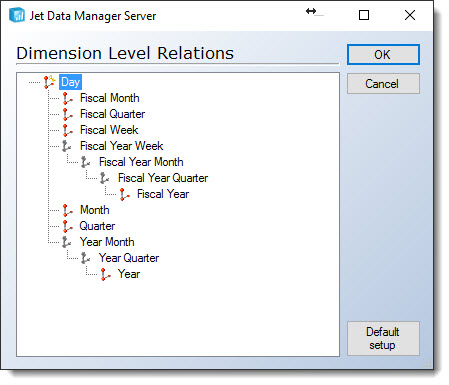Select the Month tree item
449x385 pixels.
click(x=95, y=210)
